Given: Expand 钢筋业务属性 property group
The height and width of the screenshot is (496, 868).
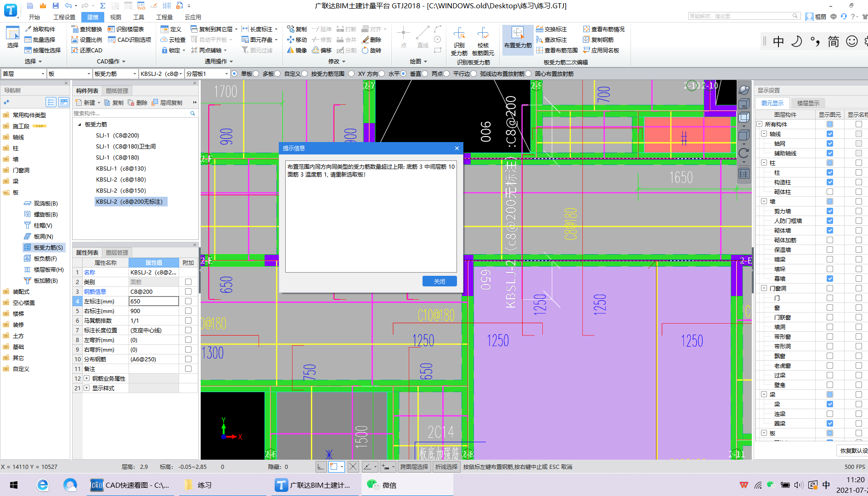Looking at the screenshot, I should (x=86, y=378).
